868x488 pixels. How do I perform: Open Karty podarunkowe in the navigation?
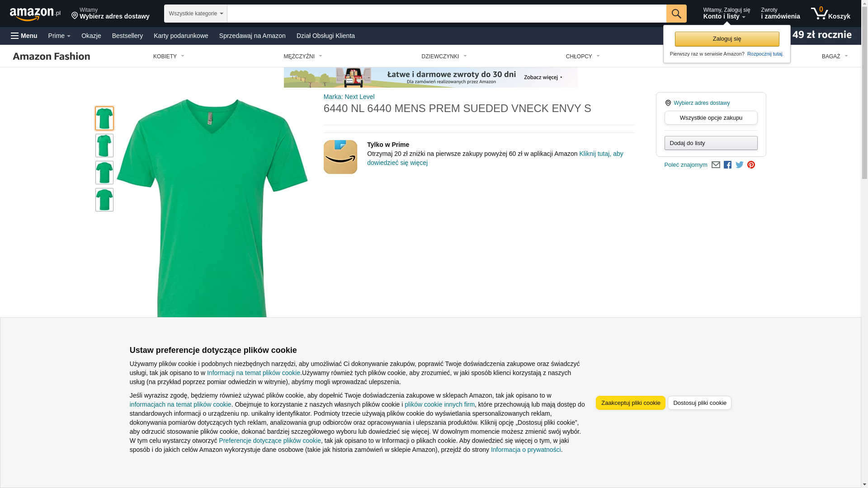(x=181, y=36)
